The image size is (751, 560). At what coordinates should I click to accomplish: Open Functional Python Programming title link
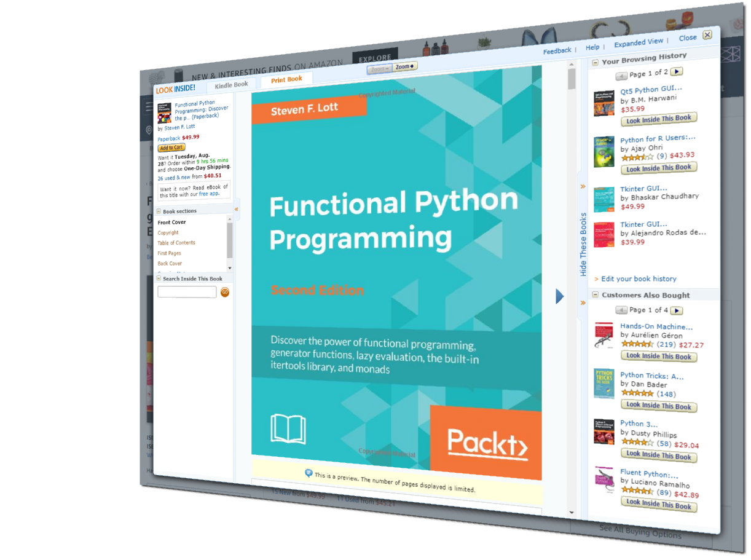pyautogui.click(x=201, y=110)
